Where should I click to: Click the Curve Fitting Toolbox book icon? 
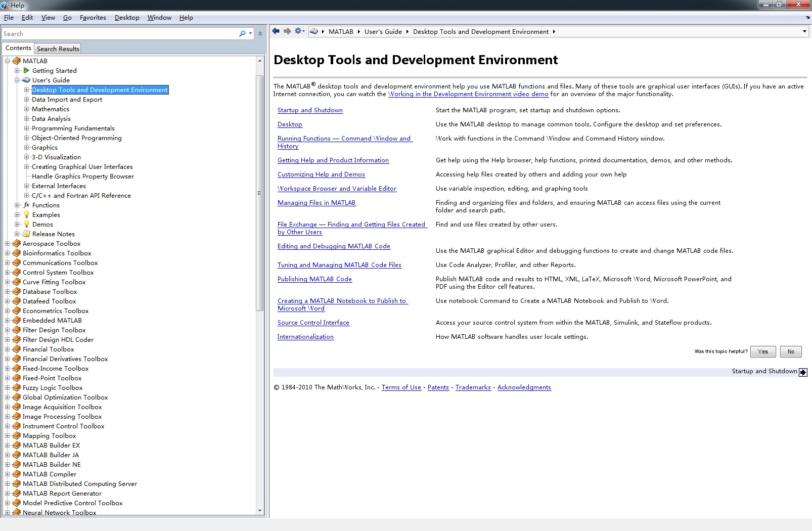[x=17, y=282]
